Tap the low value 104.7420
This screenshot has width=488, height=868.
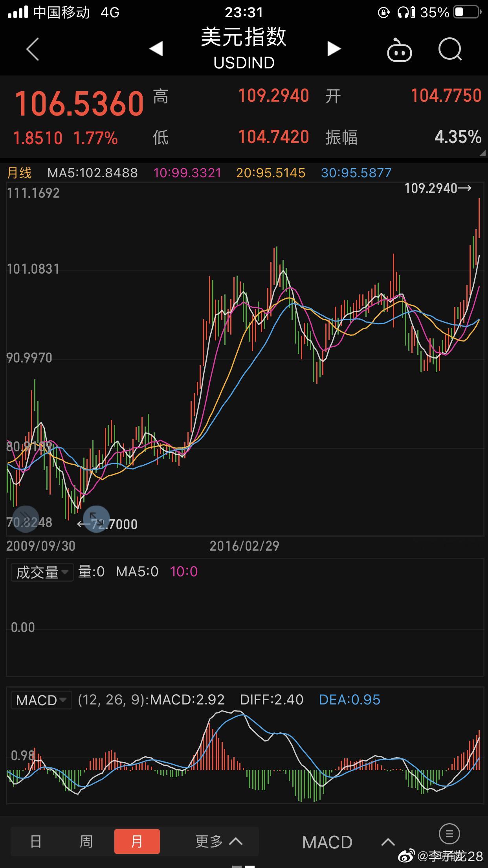274,137
